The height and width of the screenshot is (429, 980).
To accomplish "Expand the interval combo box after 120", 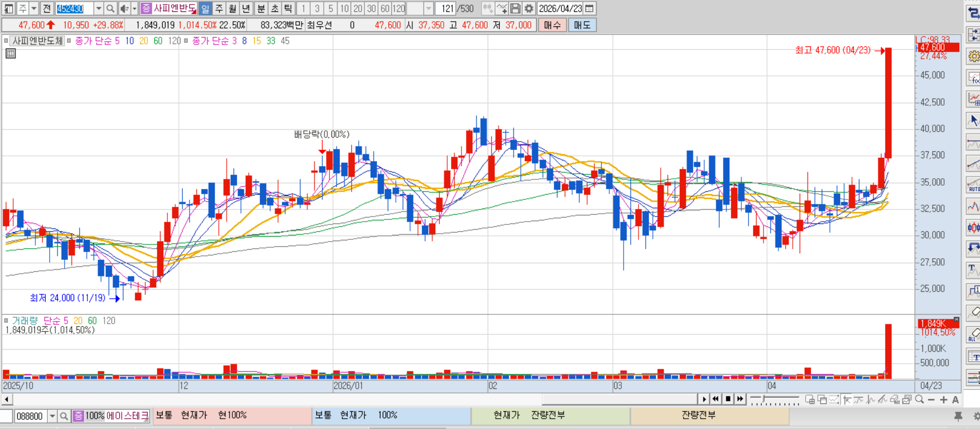I will point(428,9).
